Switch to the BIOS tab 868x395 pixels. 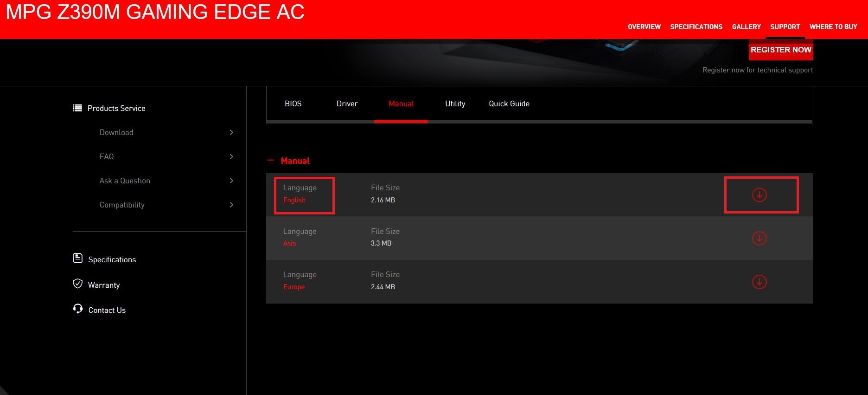pyautogui.click(x=293, y=104)
